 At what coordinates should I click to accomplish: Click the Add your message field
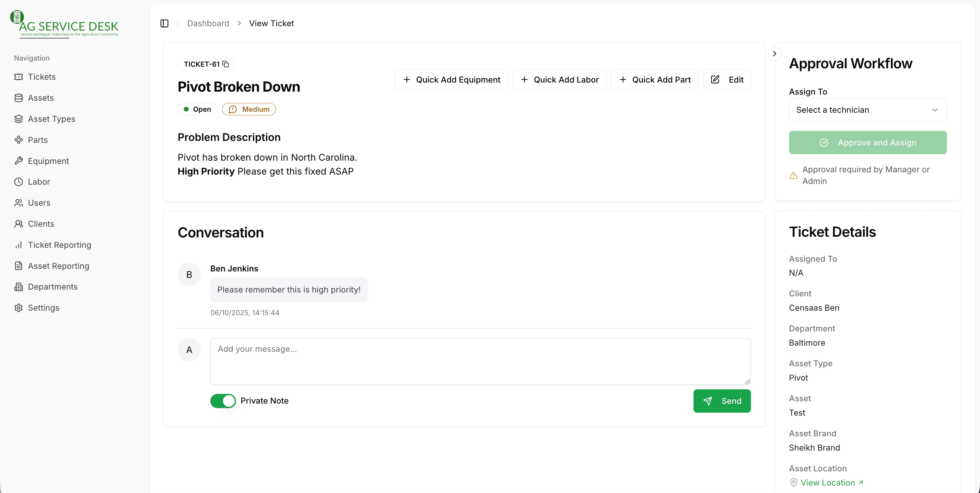480,361
